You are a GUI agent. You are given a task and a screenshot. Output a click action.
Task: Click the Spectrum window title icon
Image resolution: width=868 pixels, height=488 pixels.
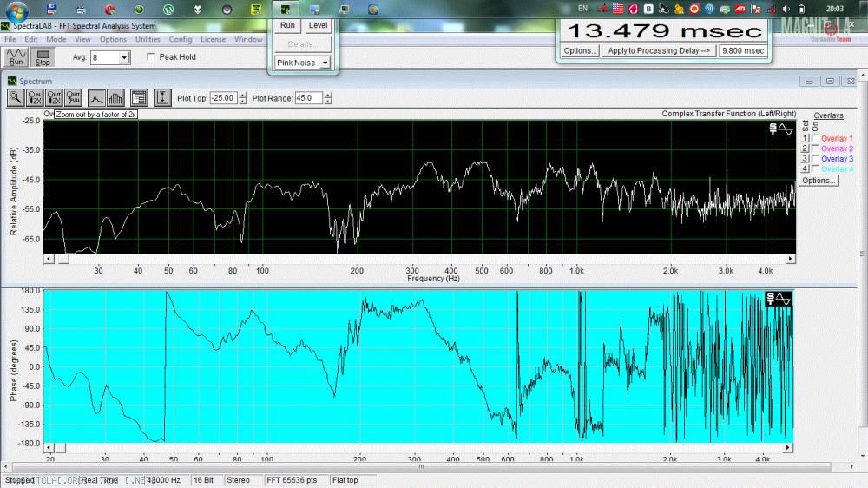11,81
